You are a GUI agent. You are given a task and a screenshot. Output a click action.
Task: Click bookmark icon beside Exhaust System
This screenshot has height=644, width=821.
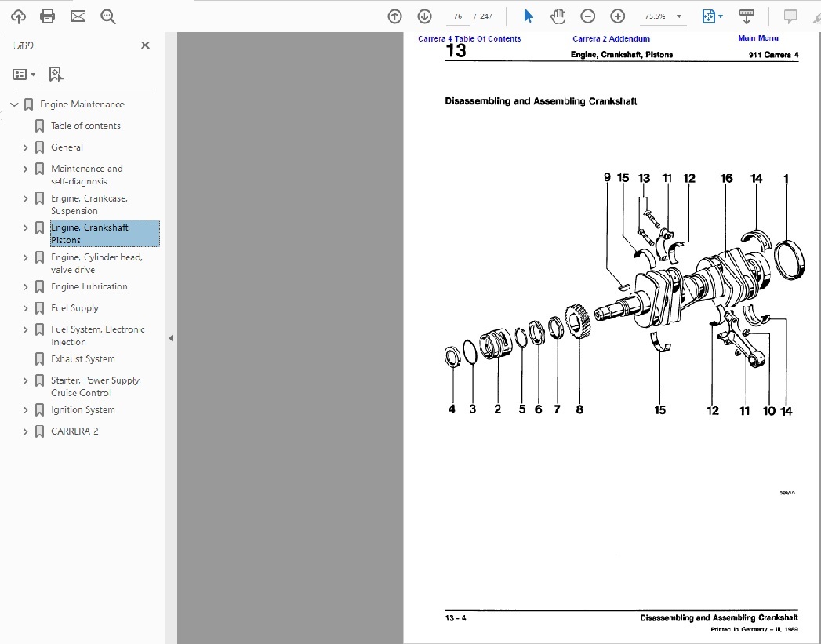coord(39,359)
